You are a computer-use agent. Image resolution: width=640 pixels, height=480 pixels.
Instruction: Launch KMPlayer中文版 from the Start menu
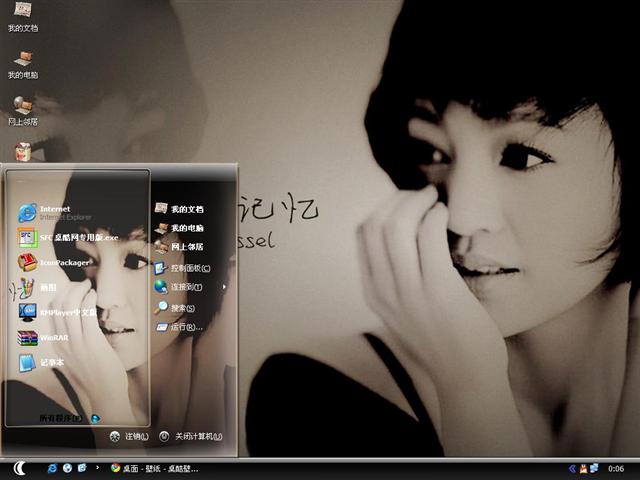57,312
